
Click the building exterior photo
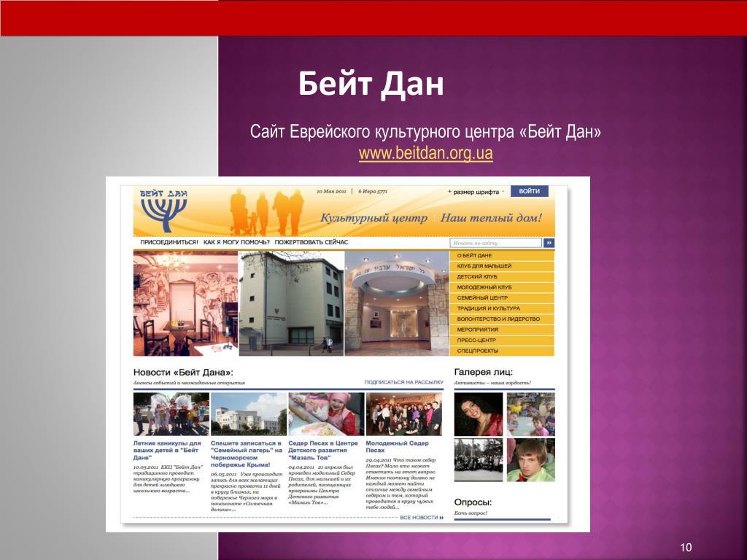[x=291, y=303]
